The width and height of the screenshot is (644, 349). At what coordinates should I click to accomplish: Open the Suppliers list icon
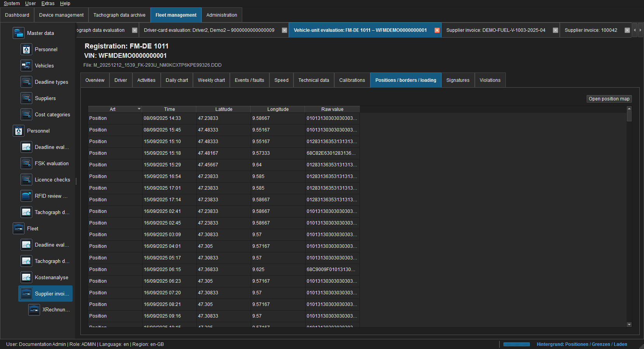pyautogui.click(x=26, y=98)
